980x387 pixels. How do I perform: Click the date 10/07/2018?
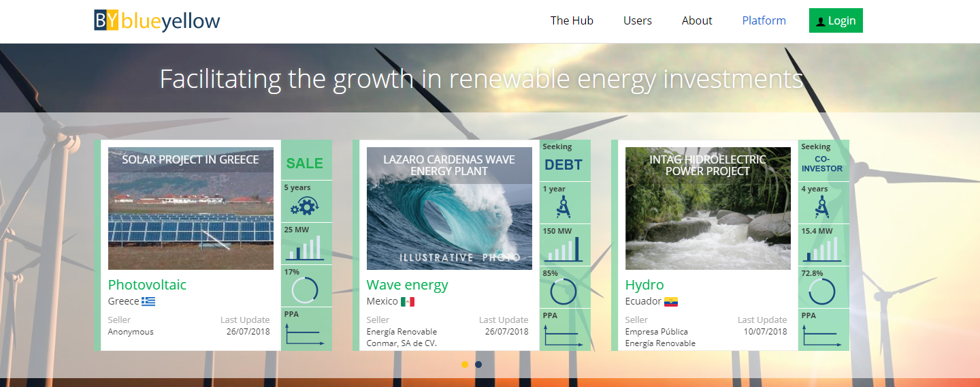[x=766, y=332]
